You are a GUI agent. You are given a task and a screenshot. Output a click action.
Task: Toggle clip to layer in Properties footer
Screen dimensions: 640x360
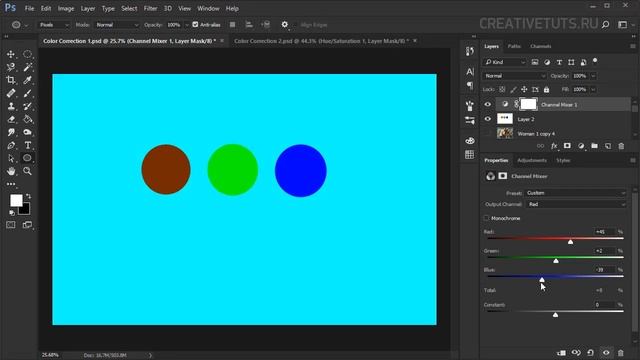(x=561, y=353)
